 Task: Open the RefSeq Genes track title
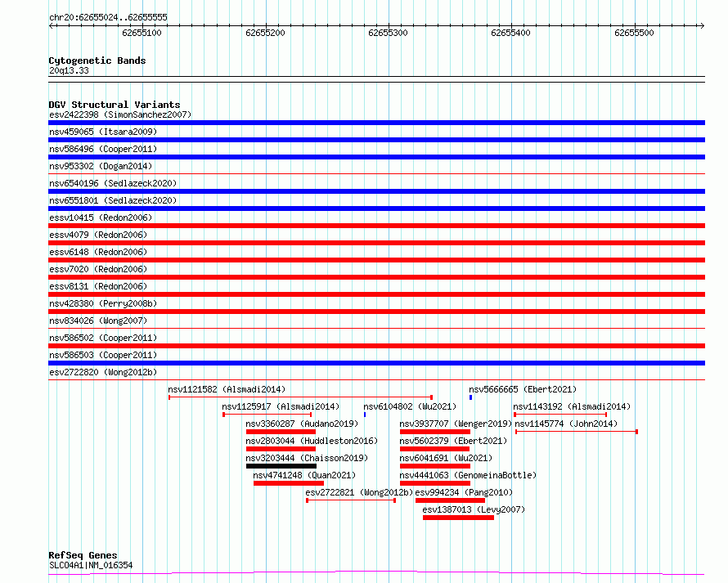83,555
